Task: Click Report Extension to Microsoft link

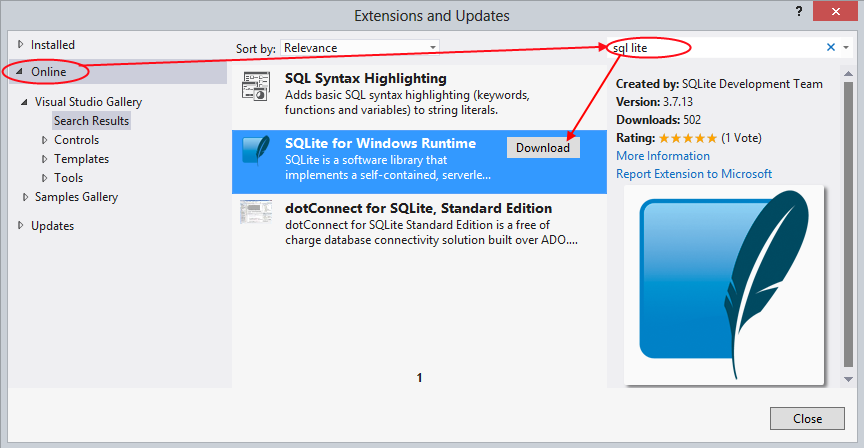Action: click(x=693, y=174)
